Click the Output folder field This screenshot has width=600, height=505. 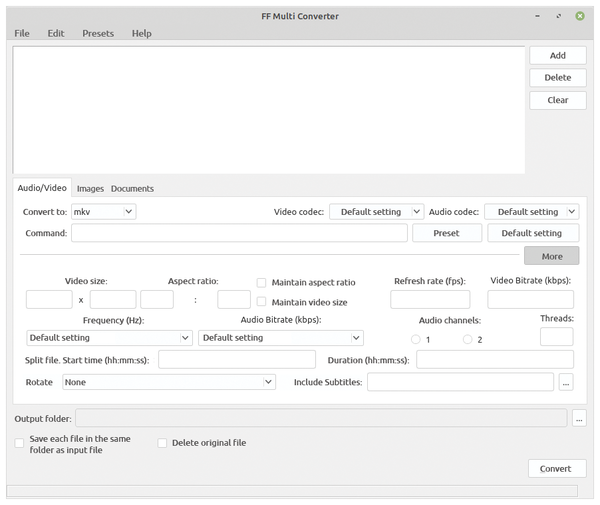pos(321,418)
